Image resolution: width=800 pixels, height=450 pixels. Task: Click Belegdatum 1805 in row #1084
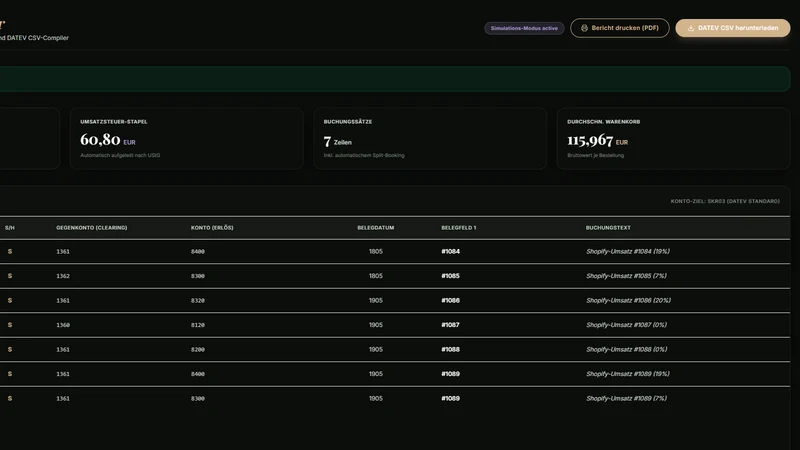pyautogui.click(x=376, y=252)
